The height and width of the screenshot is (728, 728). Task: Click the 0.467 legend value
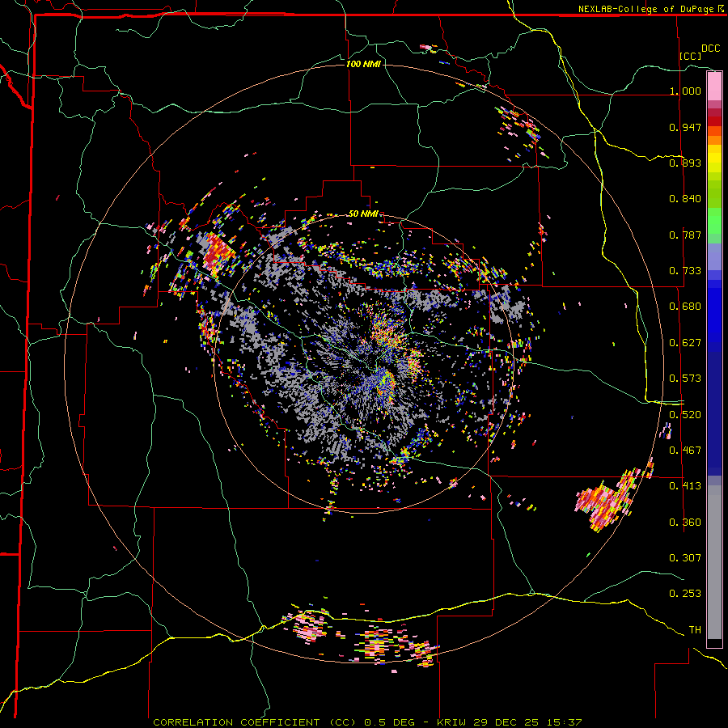pos(685,451)
